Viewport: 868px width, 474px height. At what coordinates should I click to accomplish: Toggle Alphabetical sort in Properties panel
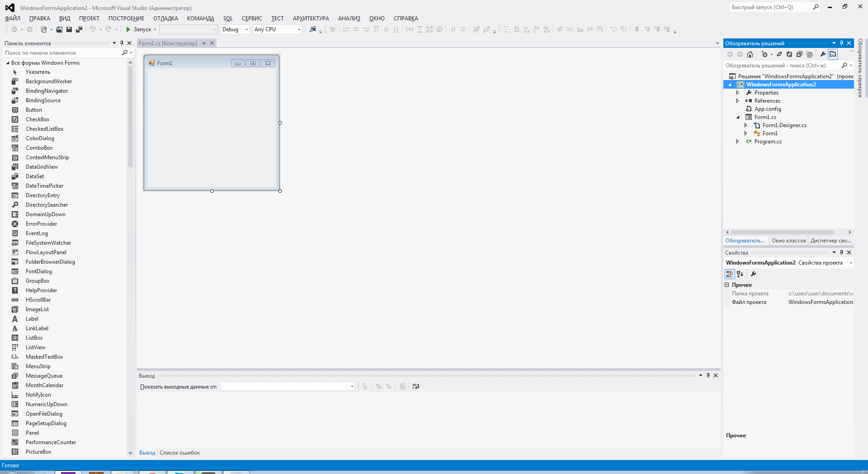pos(740,274)
